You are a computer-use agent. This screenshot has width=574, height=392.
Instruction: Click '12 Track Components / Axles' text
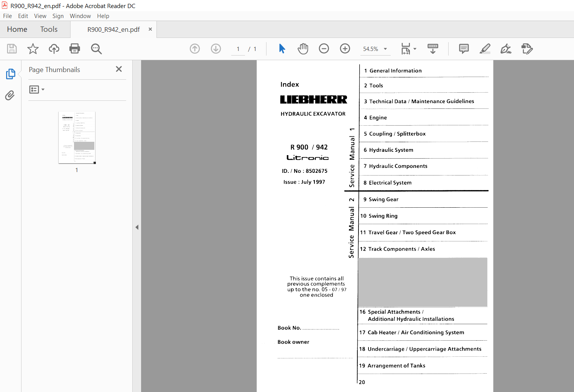(398, 249)
